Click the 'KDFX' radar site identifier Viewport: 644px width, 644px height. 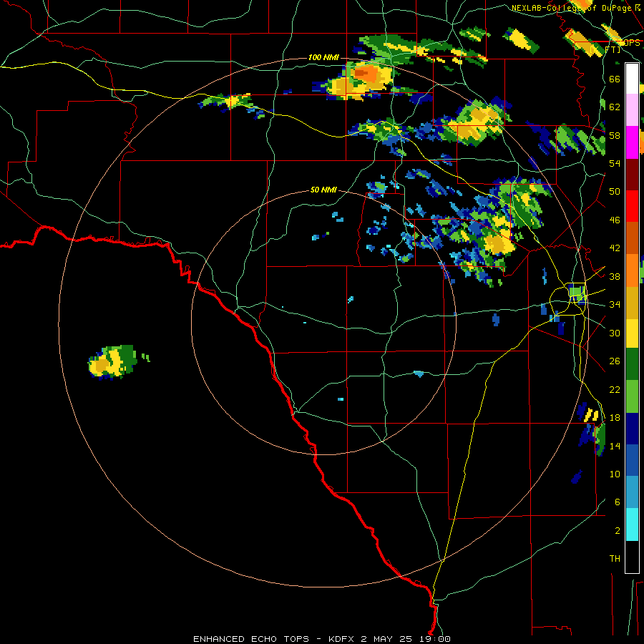click(343, 639)
